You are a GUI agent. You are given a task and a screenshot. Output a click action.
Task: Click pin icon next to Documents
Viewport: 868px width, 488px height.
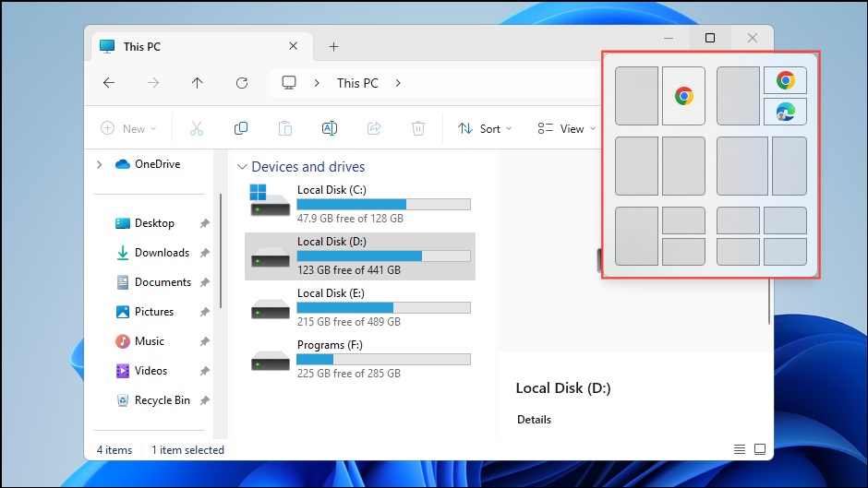(204, 282)
